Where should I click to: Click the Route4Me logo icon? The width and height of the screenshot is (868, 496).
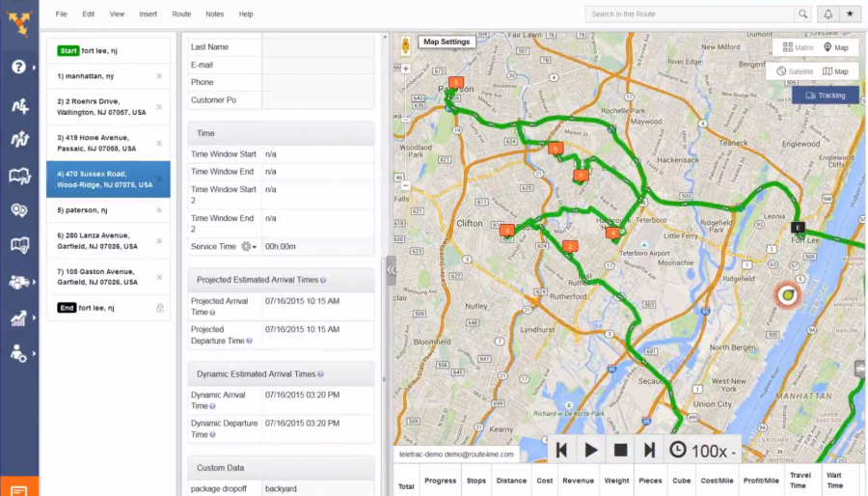20,23
